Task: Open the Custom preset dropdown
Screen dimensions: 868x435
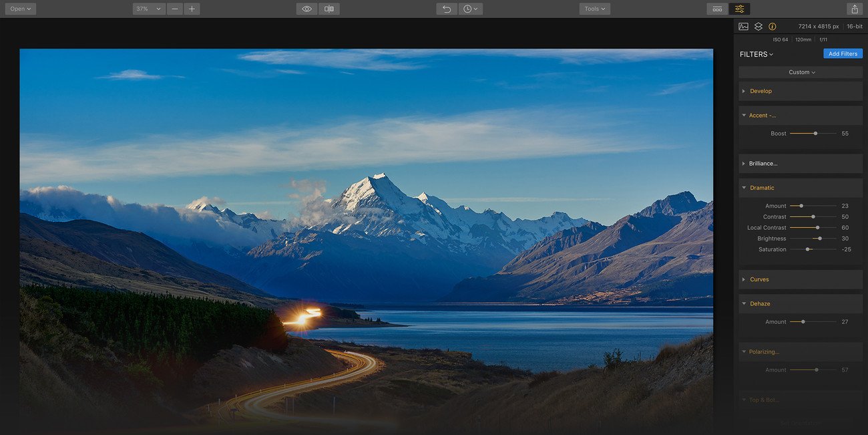Action: coord(800,71)
